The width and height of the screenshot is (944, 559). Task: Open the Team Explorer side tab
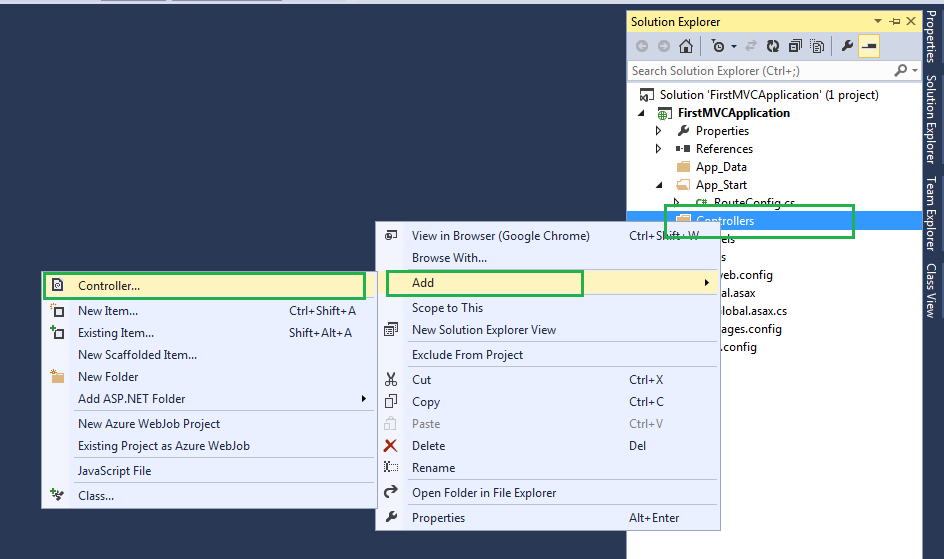(x=931, y=214)
